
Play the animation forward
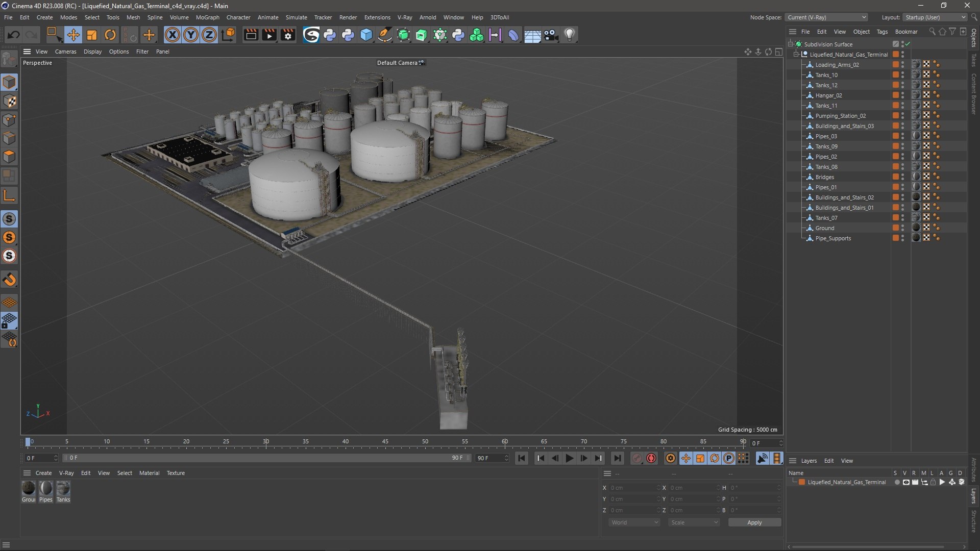569,458
